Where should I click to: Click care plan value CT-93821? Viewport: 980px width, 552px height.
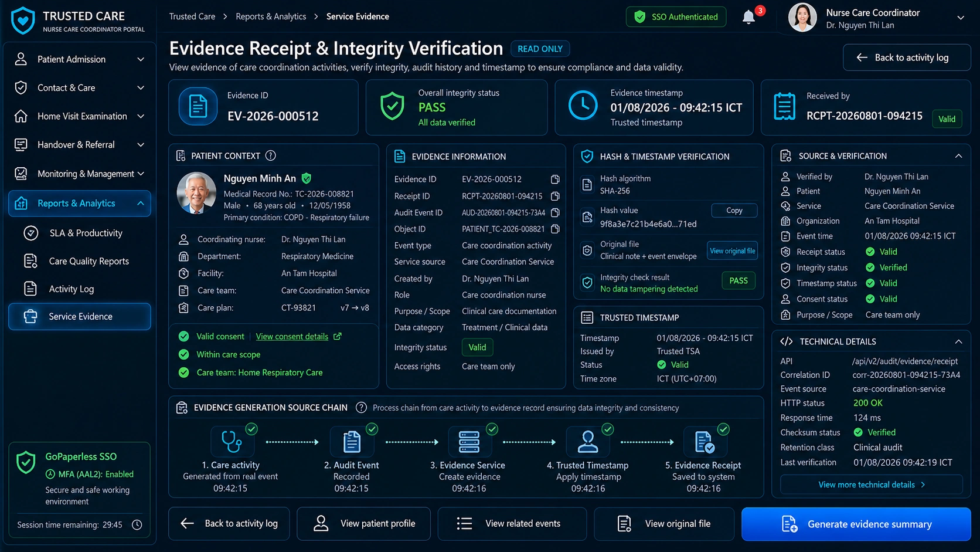coord(298,308)
